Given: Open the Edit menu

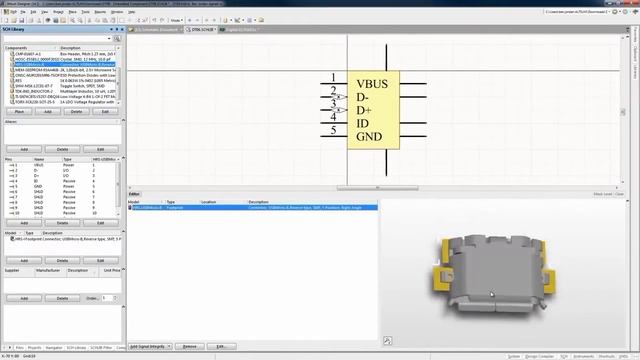Looking at the screenshot, I should [33, 12].
